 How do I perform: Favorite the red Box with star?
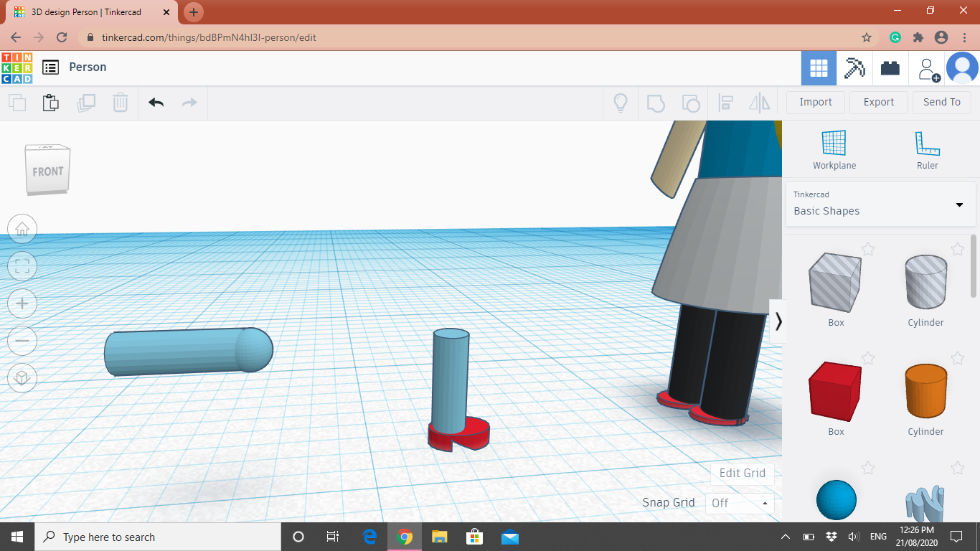pos(868,358)
